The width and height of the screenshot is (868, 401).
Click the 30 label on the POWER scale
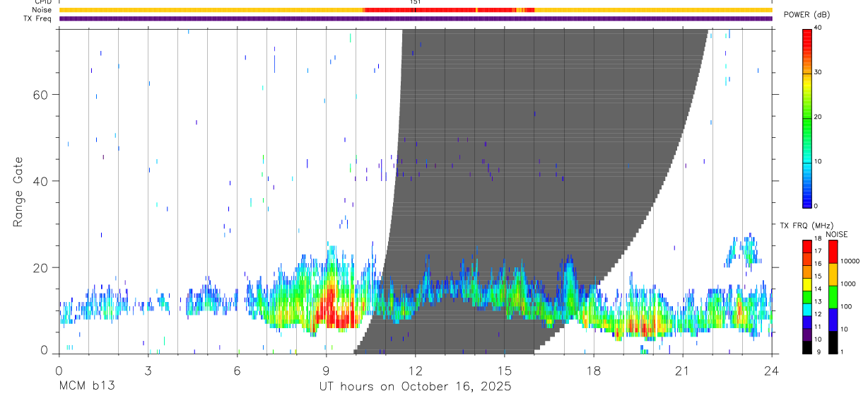click(818, 72)
